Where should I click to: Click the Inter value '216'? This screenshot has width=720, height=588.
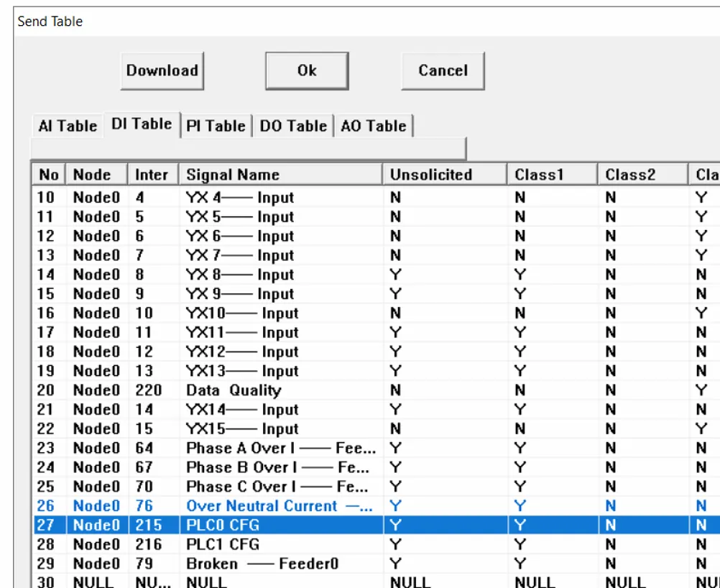tap(148, 545)
